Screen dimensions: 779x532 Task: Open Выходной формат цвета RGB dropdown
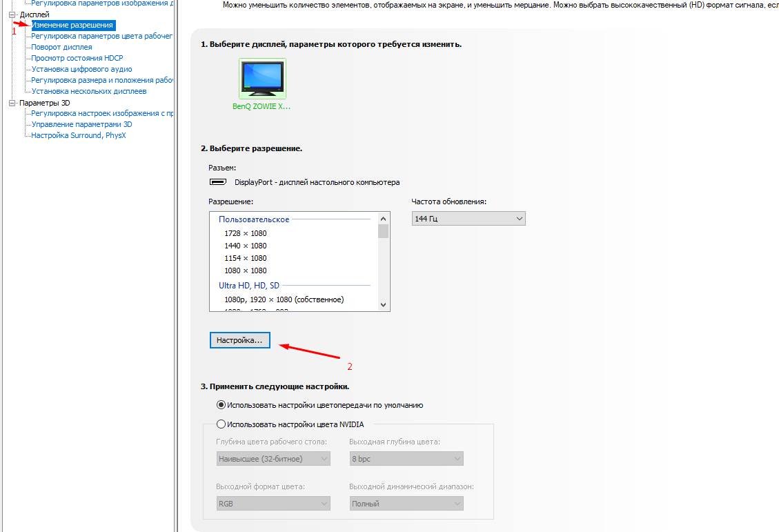point(273,504)
